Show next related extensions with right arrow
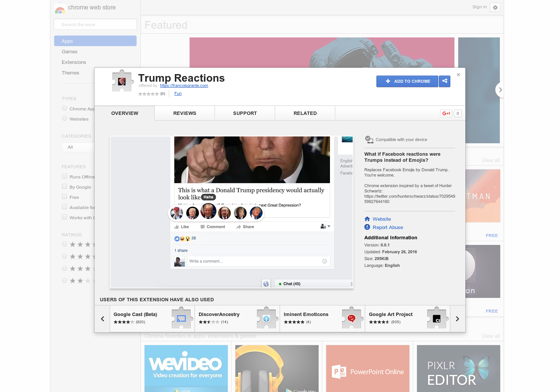Screen dimensions: 560x392 coord(457,319)
